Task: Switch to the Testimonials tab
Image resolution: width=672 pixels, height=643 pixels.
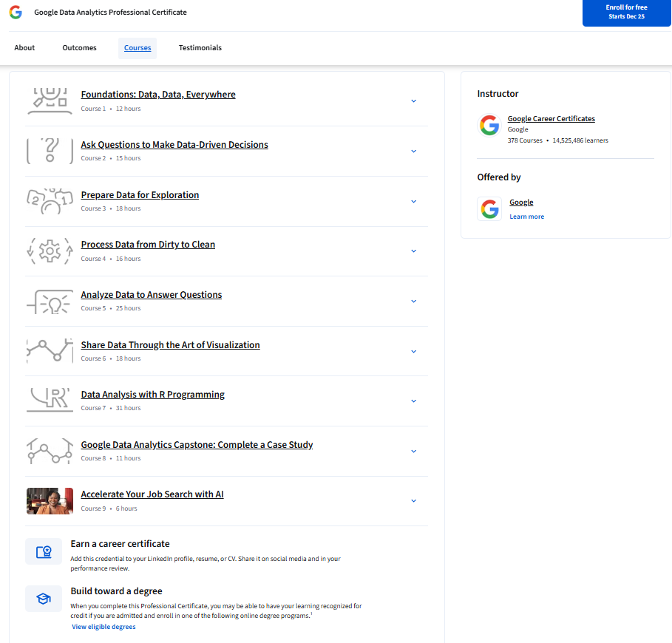Action: [x=200, y=47]
